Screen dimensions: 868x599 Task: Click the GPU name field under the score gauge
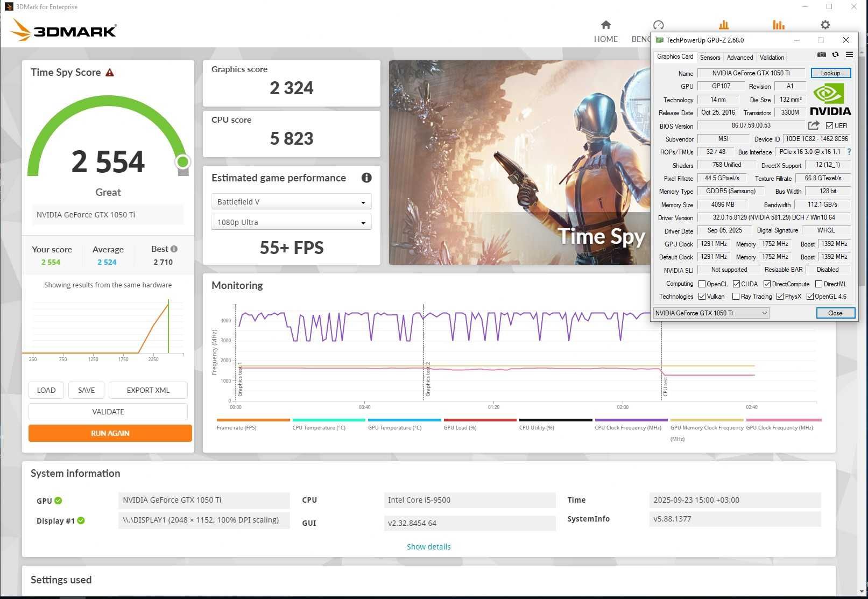[108, 215]
